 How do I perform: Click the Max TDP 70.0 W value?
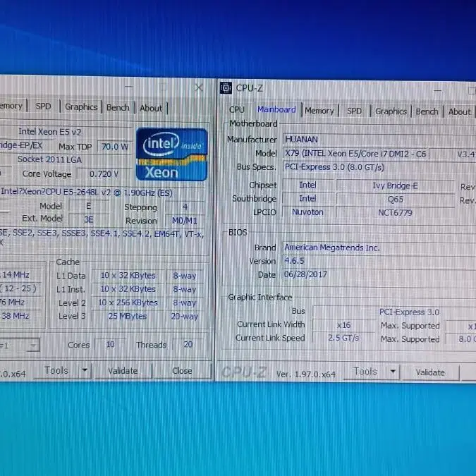(114, 147)
